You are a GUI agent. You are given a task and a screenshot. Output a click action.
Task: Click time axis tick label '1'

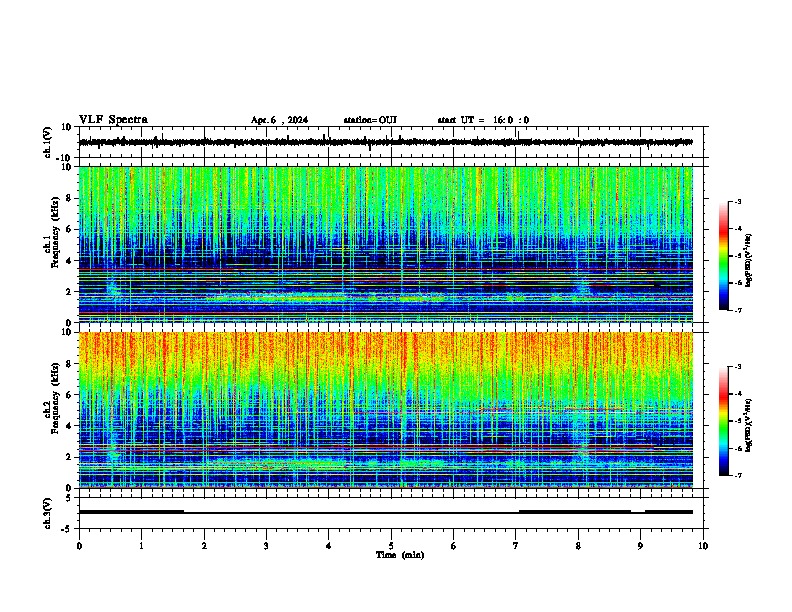(x=141, y=546)
